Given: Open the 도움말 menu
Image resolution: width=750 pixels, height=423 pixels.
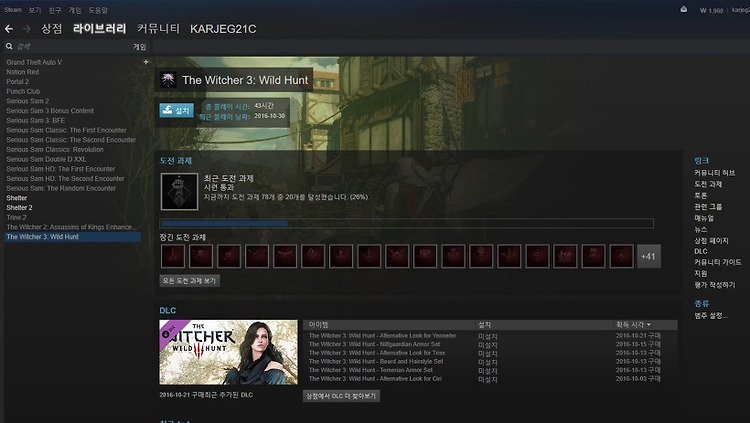Looking at the screenshot, I should [x=98, y=10].
